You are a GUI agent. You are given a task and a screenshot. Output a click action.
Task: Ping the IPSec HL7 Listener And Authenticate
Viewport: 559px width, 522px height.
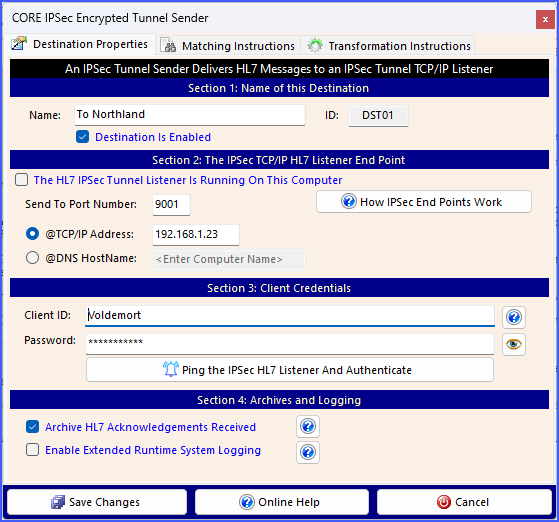click(290, 370)
